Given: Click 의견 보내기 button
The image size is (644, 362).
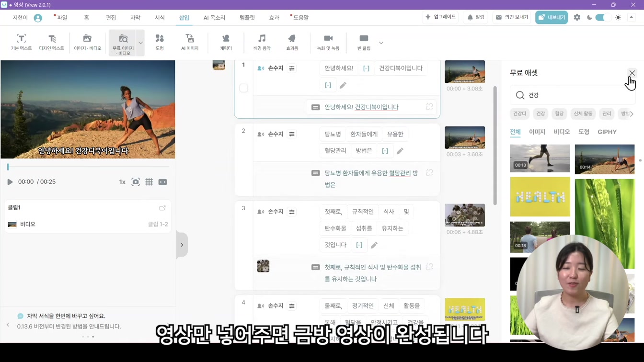Looking at the screenshot, I should 512,17.
